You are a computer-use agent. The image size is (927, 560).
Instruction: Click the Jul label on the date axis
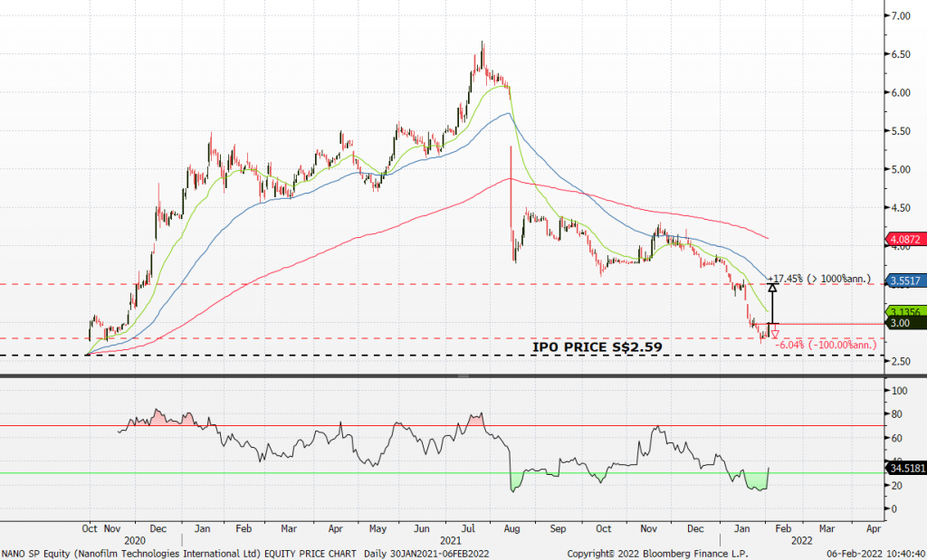click(468, 528)
